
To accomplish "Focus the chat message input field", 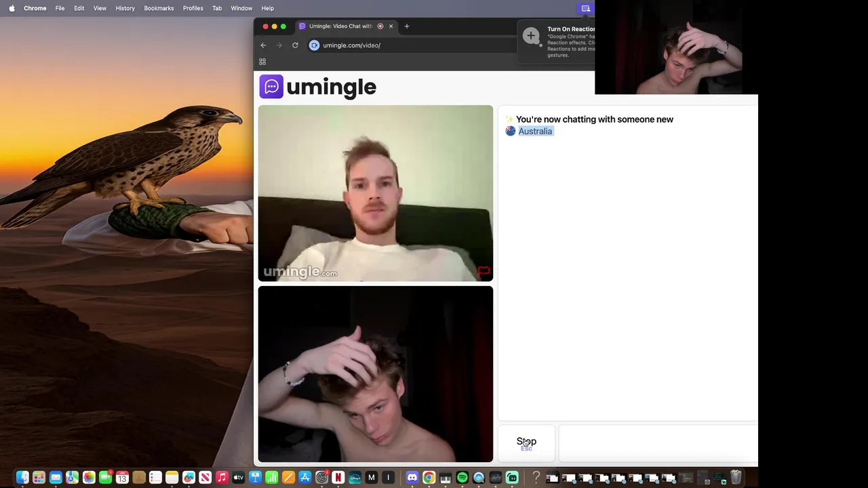I will (658, 443).
